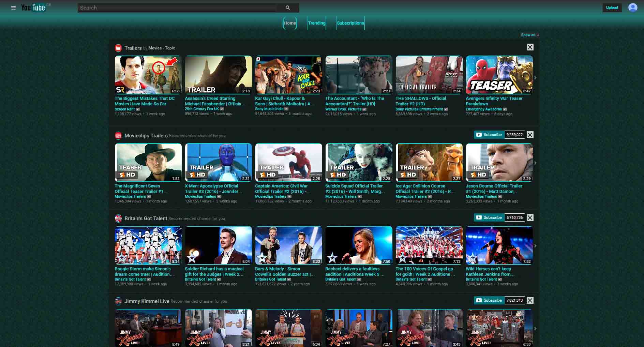Open Emergency Awesome channel link
644x347 pixels.
(x=484, y=109)
